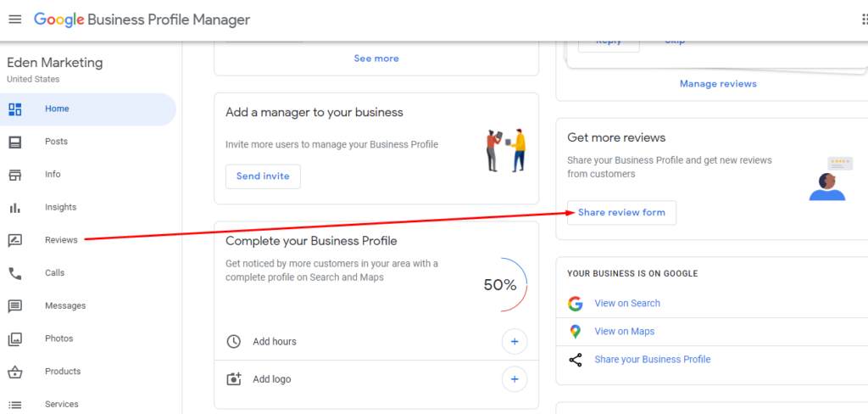The height and width of the screenshot is (414, 868).
Task: Click the 50% profile completion ring
Action: pos(500,285)
